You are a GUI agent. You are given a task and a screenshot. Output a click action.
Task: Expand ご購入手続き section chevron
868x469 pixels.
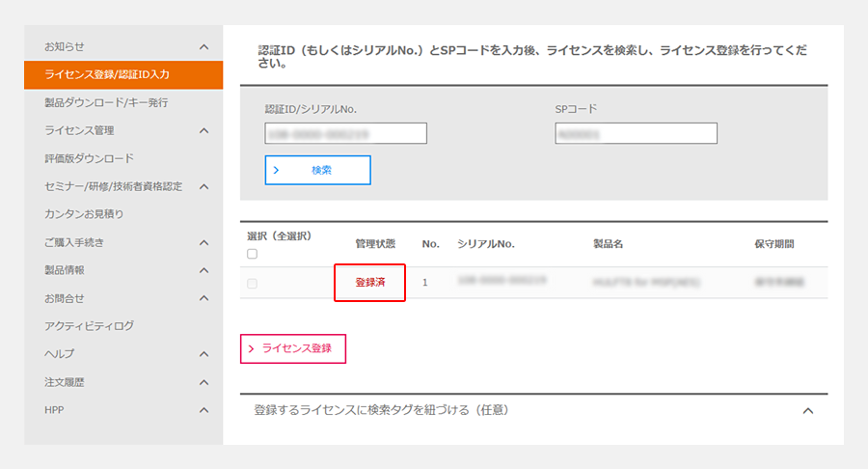[x=203, y=242]
